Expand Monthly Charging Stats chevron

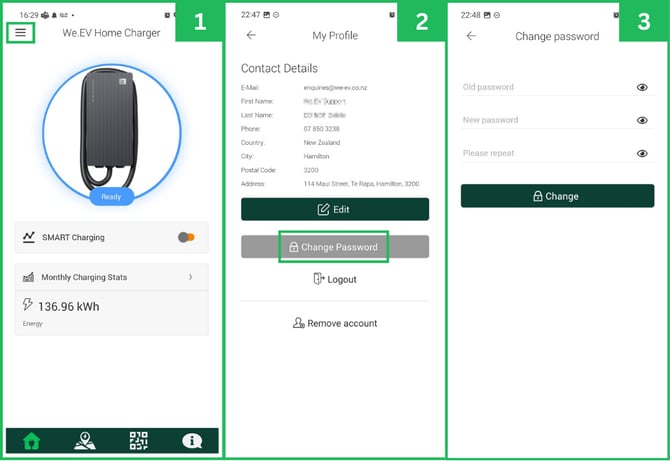point(191,277)
